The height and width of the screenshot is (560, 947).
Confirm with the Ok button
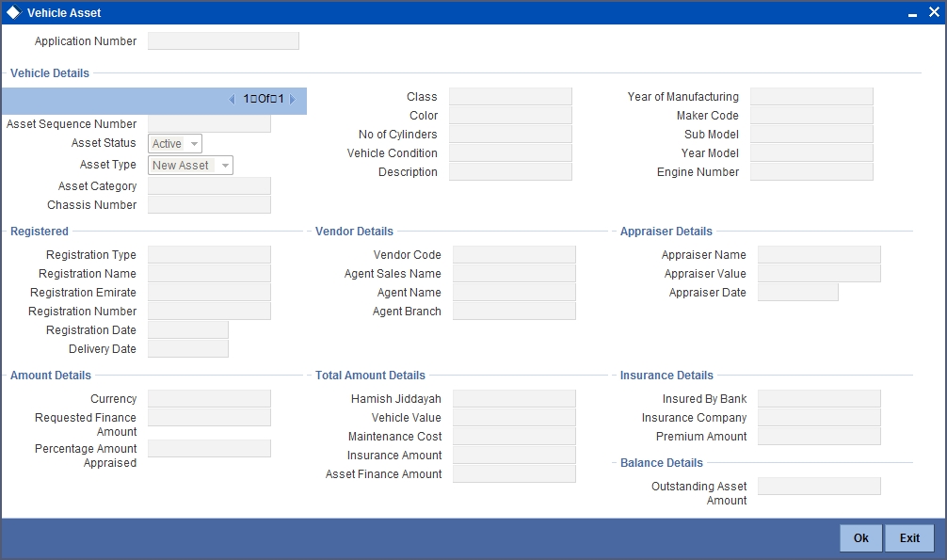point(860,537)
